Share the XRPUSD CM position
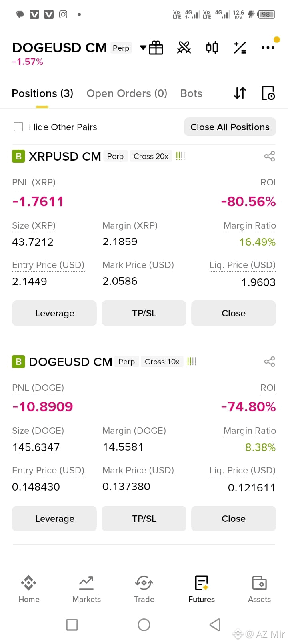Image resolution: width=288 pixels, height=644 pixels. (270, 156)
